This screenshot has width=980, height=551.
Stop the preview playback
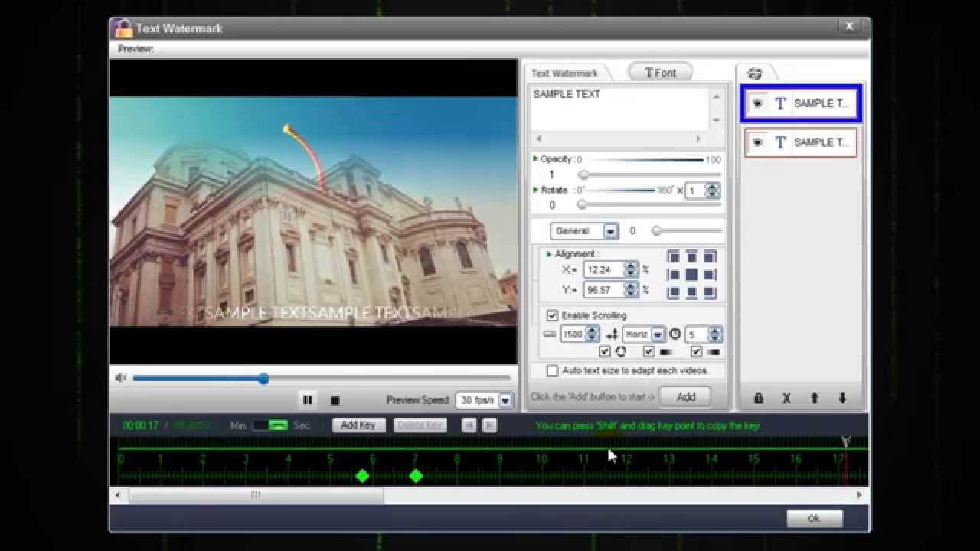pyautogui.click(x=335, y=400)
